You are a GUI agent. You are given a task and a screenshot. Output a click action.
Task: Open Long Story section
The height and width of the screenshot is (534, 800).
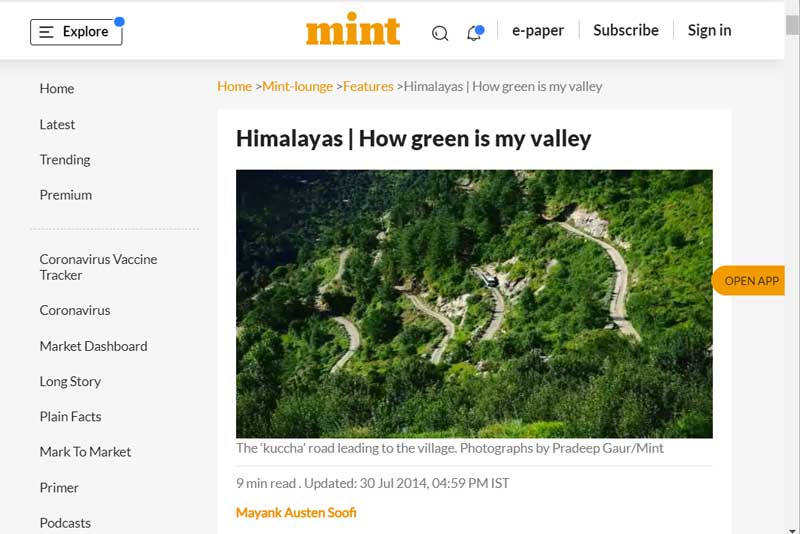pos(70,382)
